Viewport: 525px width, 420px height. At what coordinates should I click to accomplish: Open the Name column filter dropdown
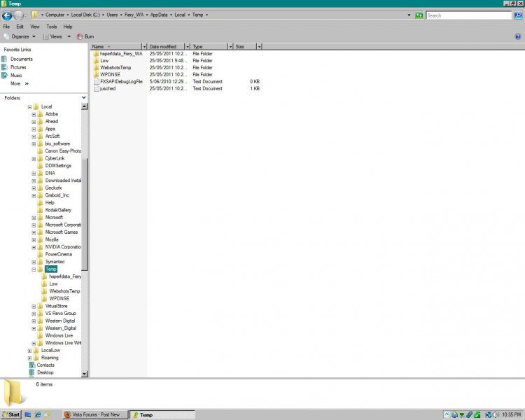click(144, 47)
